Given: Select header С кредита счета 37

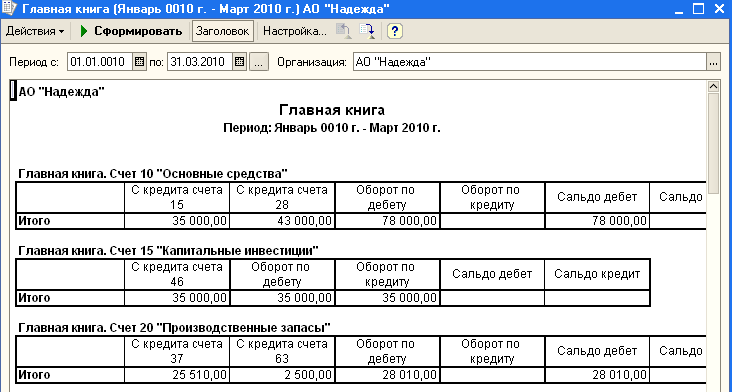Looking at the screenshot, I should point(177,351).
